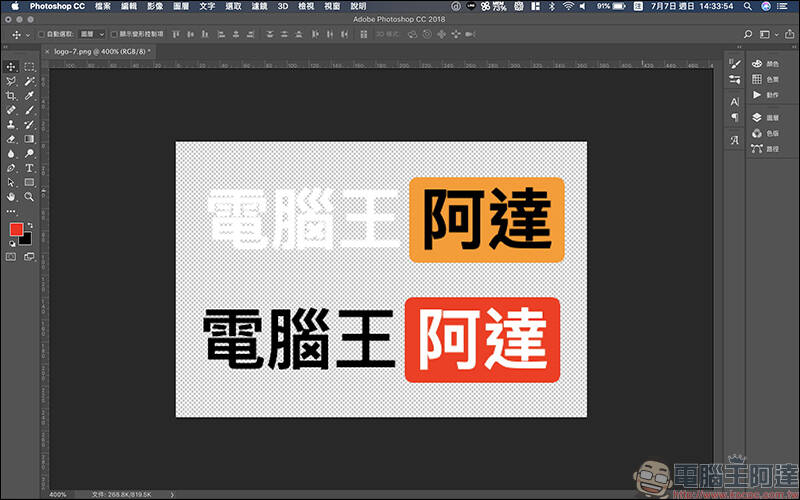Open the 濾鏡 Filter menu

coord(259,6)
